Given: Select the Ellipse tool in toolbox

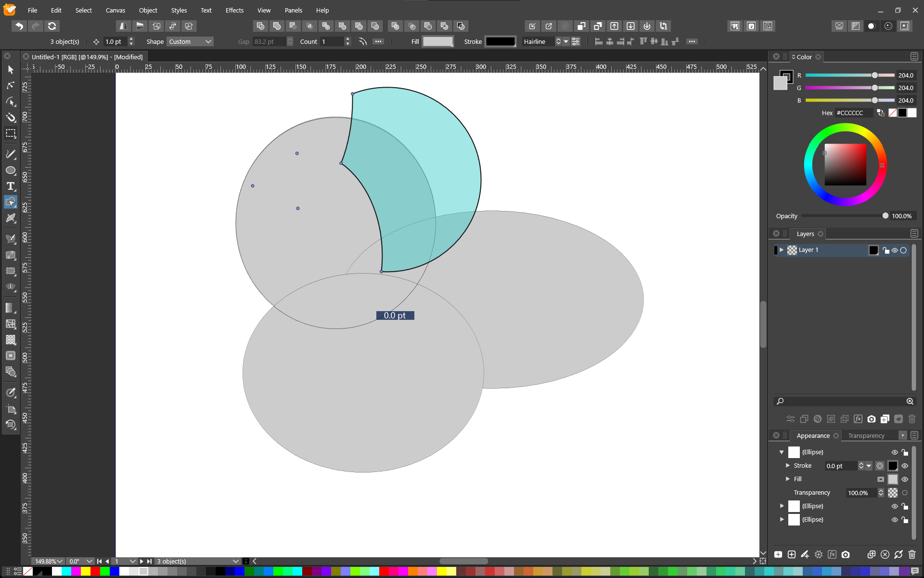Looking at the screenshot, I should 11,171.
